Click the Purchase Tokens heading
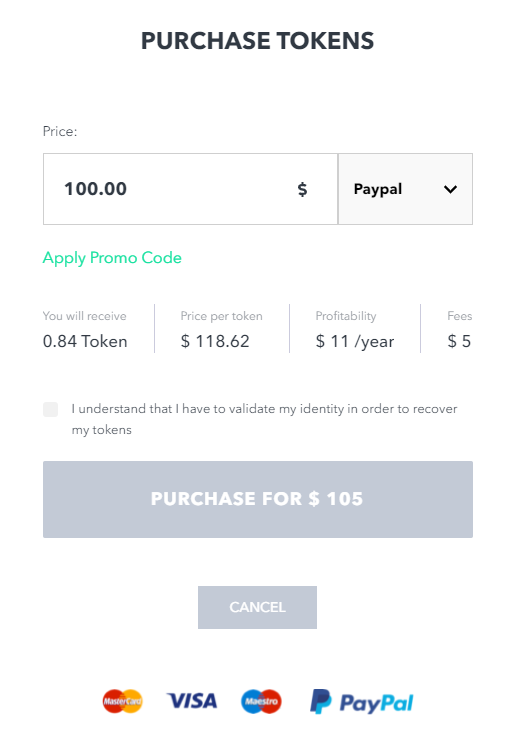The width and height of the screenshot is (513, 747). [257, 41]
